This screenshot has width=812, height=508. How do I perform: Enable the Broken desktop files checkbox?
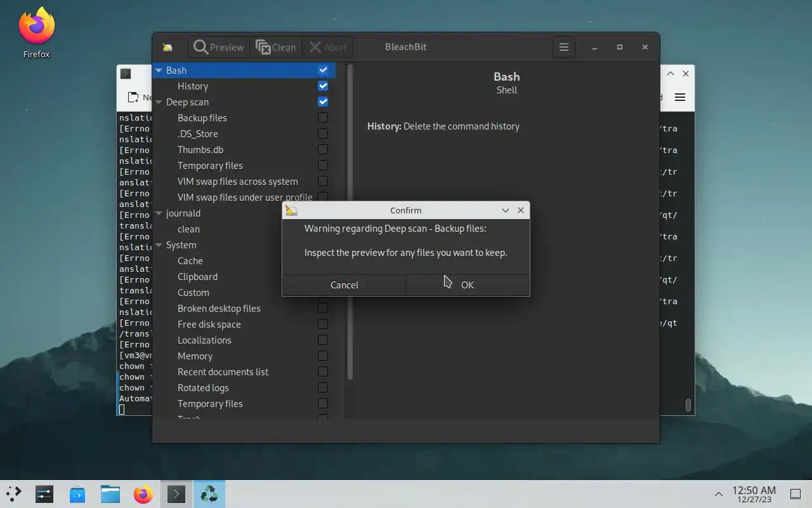click(323, 308)
